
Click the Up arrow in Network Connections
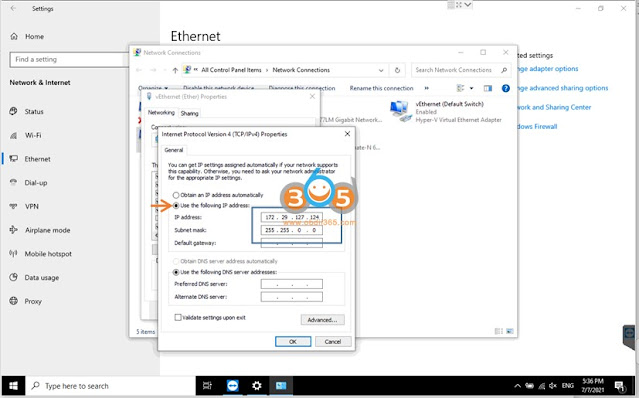click(175, 70)
